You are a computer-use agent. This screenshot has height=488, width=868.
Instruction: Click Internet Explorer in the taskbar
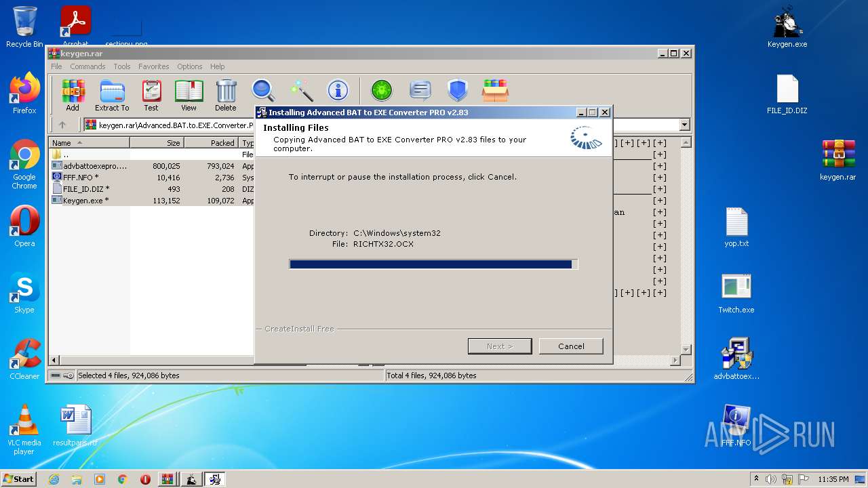pos(54,479)
